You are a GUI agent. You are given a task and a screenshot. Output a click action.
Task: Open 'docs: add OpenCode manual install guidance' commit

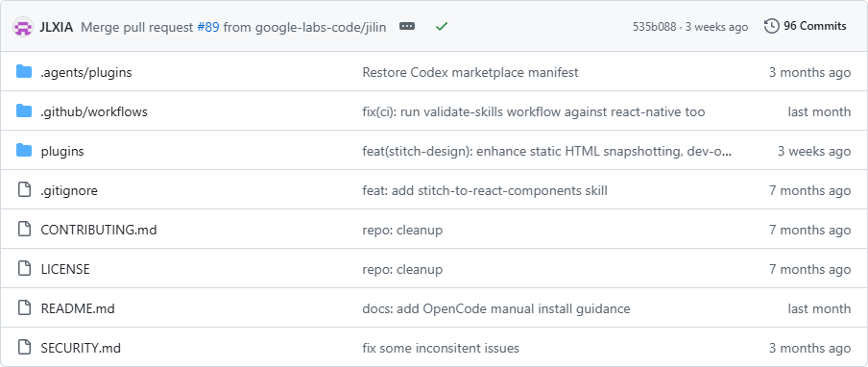pos(496,308)
